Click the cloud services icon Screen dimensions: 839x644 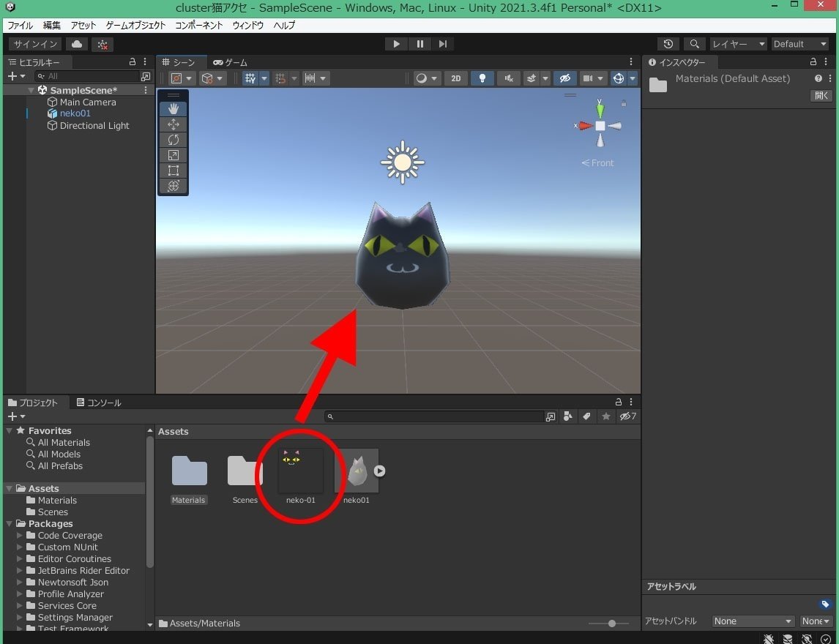77,44
